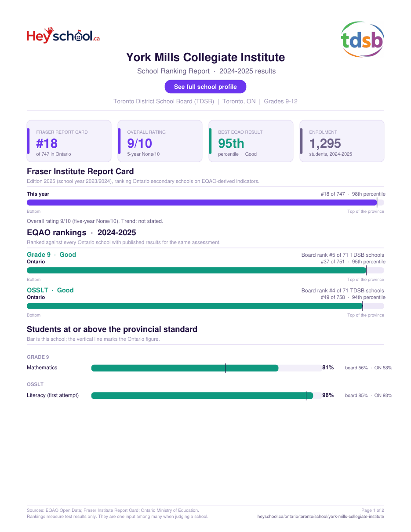Click the 81% mathematics value
411x532 pixels.
(x=328, y=368)
